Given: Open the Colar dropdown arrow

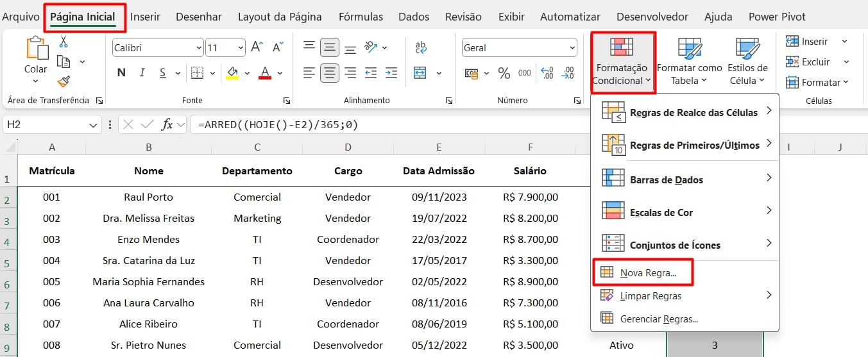Looking at the screenshot, I should tap(35, 81).
